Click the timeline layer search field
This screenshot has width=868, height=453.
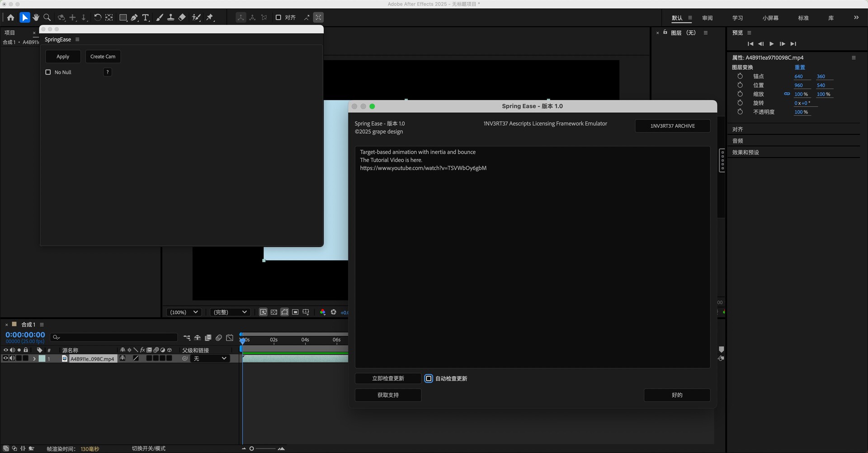pos(114,337)
